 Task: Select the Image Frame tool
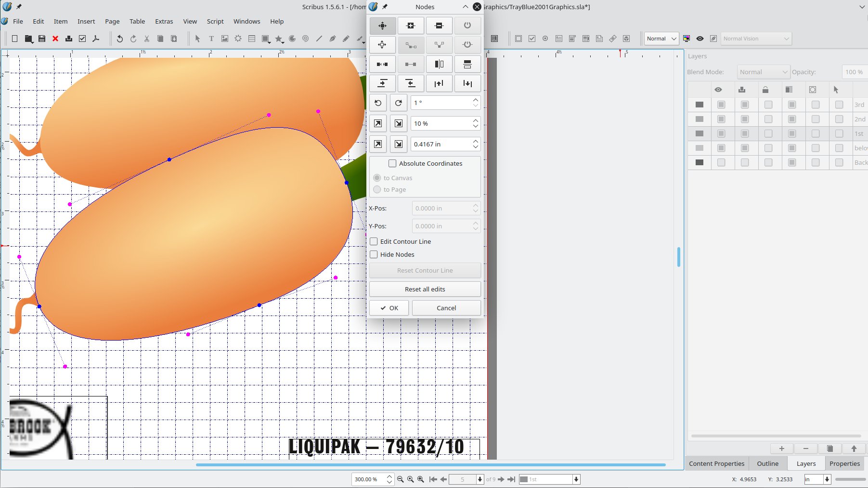point(224,39)
